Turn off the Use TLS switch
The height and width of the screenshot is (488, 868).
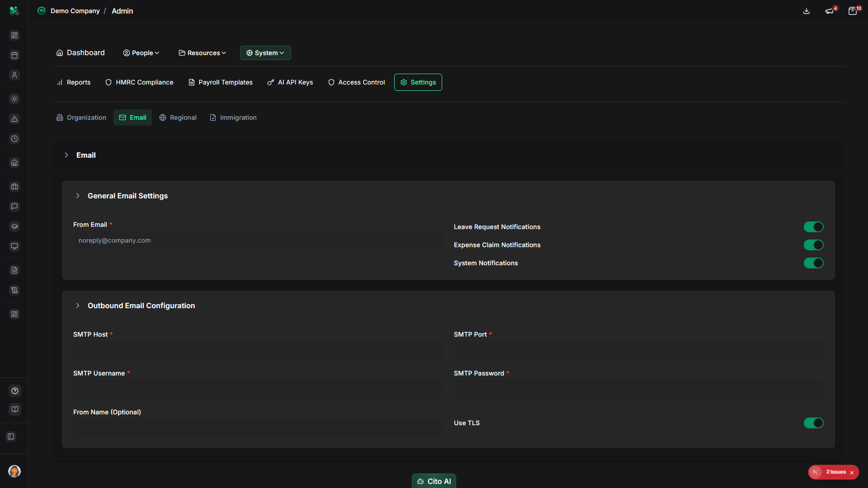pos(813,423)
